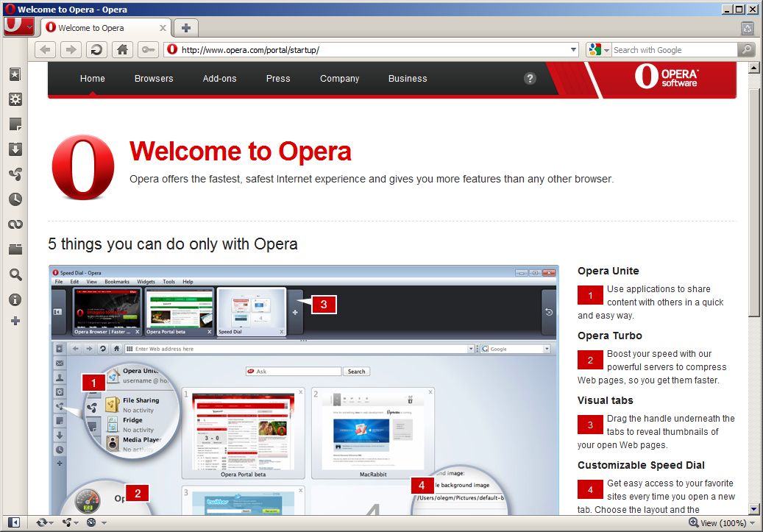This screenshot has height=532, width=763.
Task: Open the search engine selector dropdown
Action: (x=599, y=50)
